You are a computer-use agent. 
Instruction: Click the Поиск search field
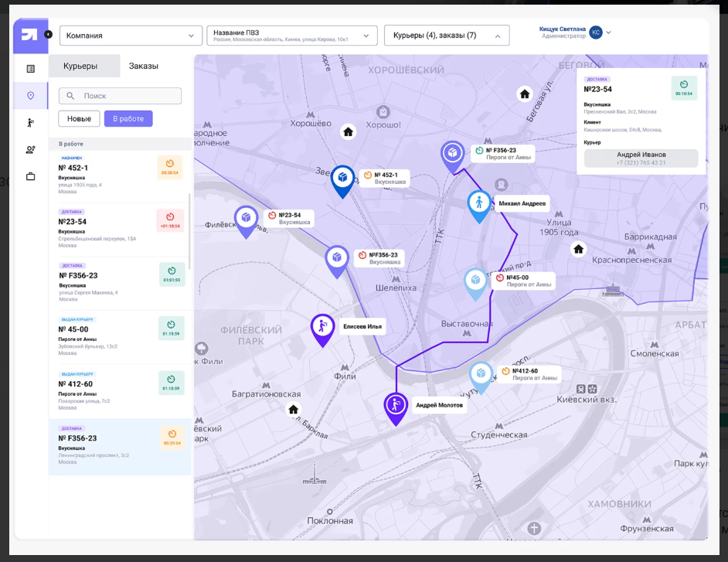click(x=120, y=96)
